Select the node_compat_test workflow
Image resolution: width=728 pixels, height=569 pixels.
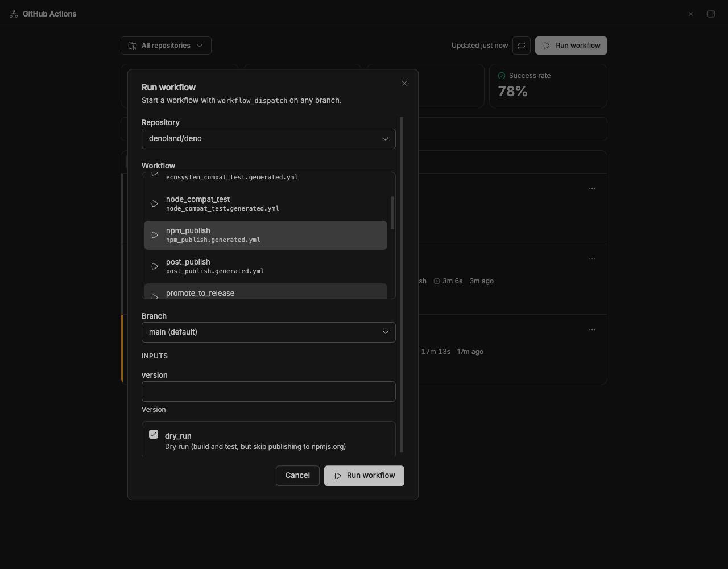click(x=266, y=204)
